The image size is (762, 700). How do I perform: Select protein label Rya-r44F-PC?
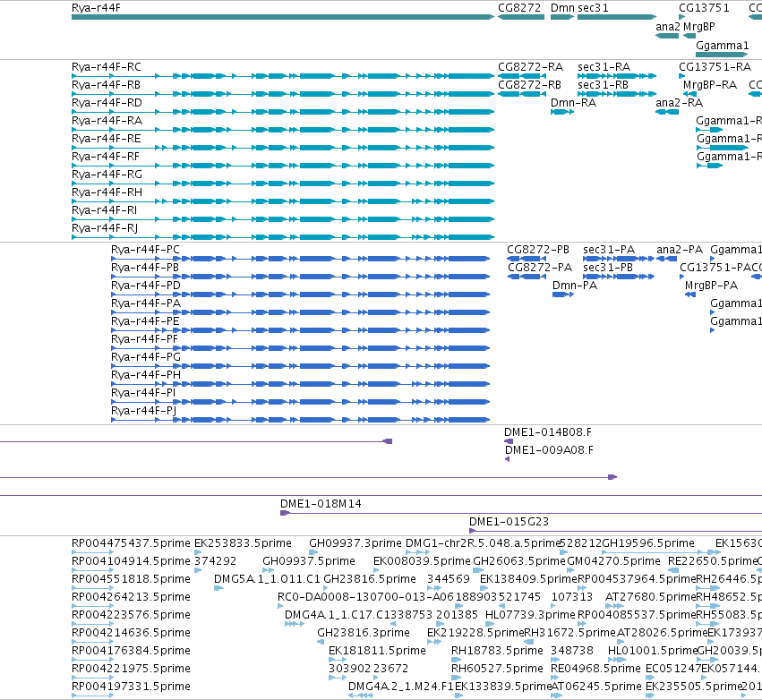point(145,249)
